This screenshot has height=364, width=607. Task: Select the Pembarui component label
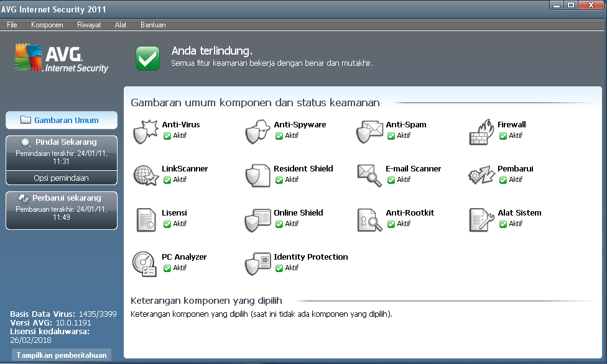[515, 169]
